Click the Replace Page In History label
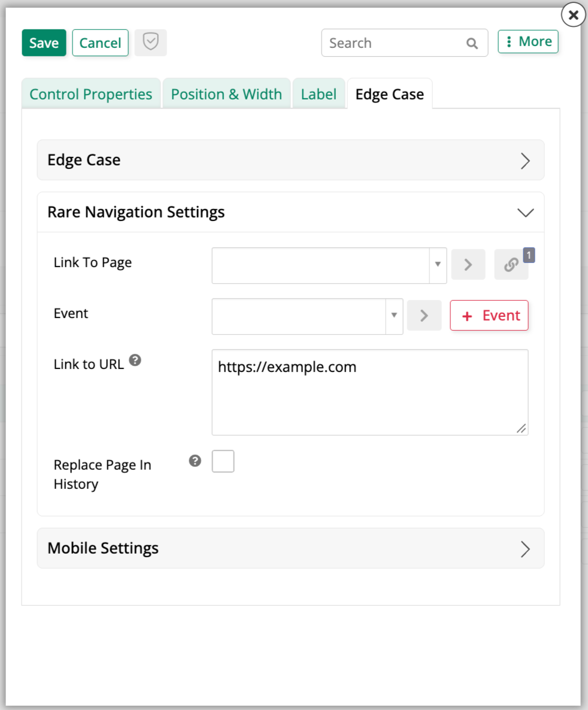Screen dimensions: 588x710 point(102,474)
